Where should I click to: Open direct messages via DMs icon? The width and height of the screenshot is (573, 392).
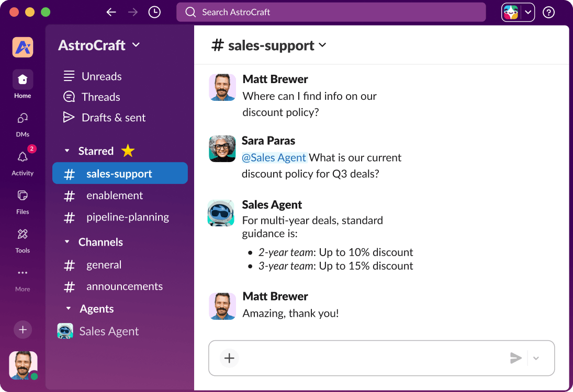(x=22, y=119)
